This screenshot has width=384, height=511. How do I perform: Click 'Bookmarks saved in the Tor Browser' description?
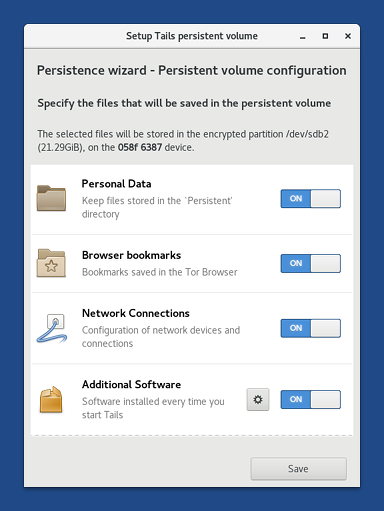click(160, 272)
